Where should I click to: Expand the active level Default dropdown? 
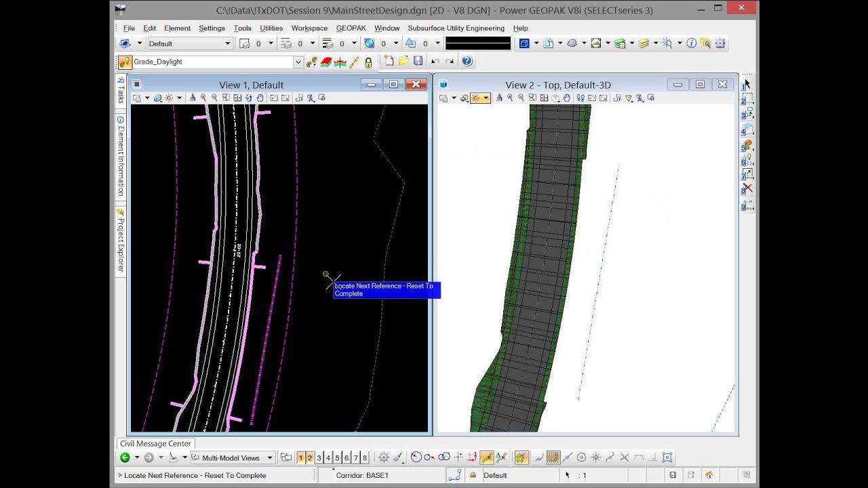click(x=227, y=43)
